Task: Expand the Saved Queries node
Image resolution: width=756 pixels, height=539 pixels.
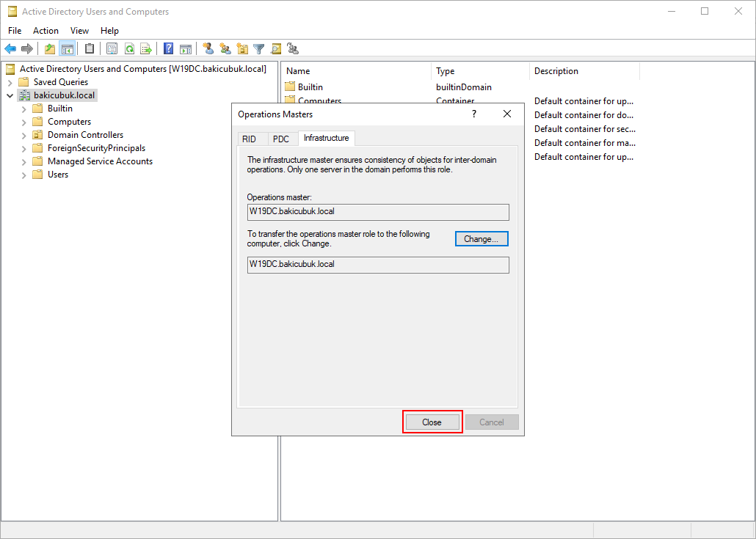Action: tap(10, 82)
